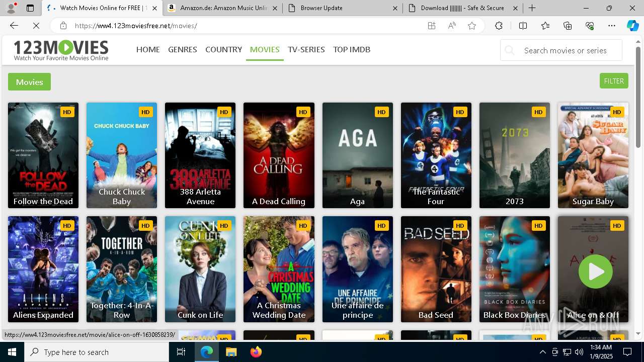Open the Aliens Expanded poster
Viewport: 644px width, 362px height.
pos(43,269)
